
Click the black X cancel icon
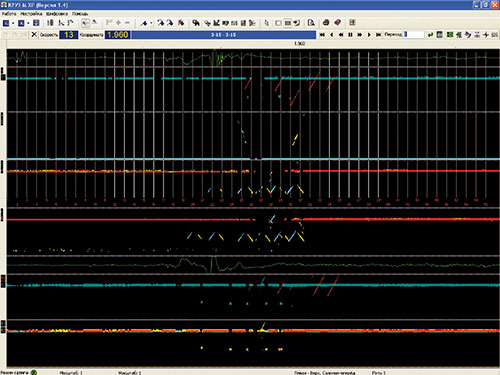[34, 35]
